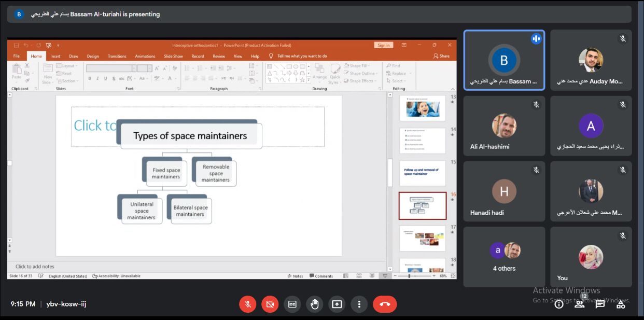The image size is (644, 320).
Task: Open the activities icon
Action: [621, 304]
